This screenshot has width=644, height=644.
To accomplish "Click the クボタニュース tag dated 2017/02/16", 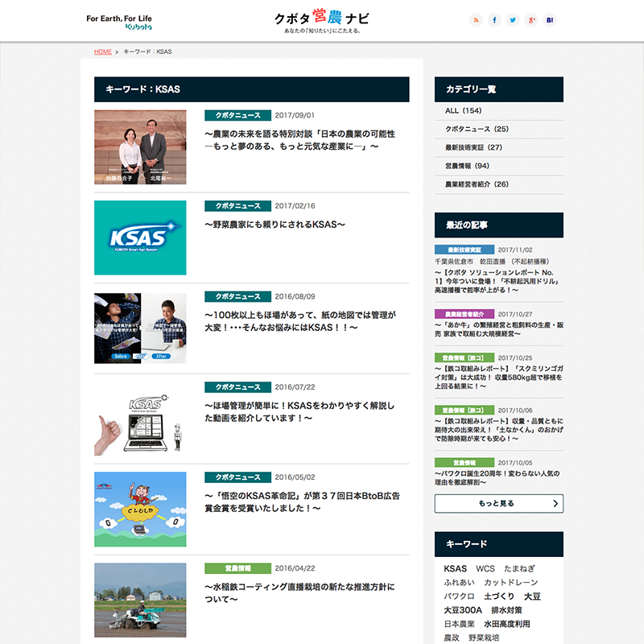I will pos(237,206).
